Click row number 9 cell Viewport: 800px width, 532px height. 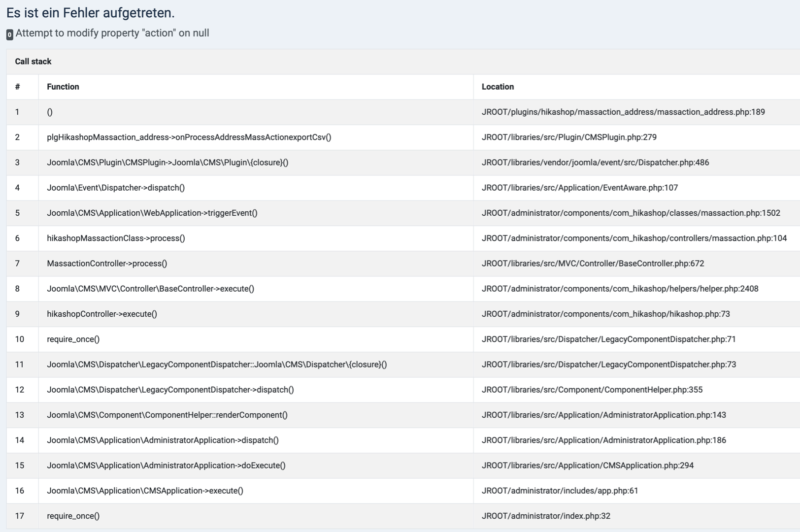coord(23,314)
